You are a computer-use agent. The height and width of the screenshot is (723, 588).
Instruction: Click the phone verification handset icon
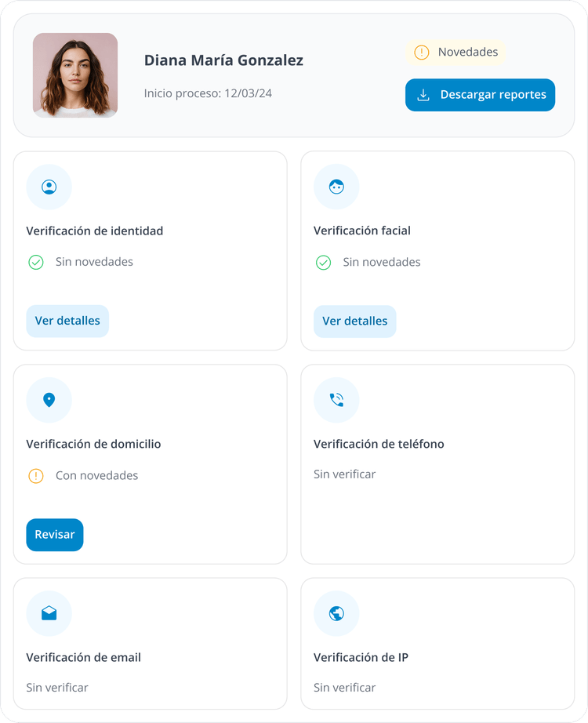coord(336,400)
